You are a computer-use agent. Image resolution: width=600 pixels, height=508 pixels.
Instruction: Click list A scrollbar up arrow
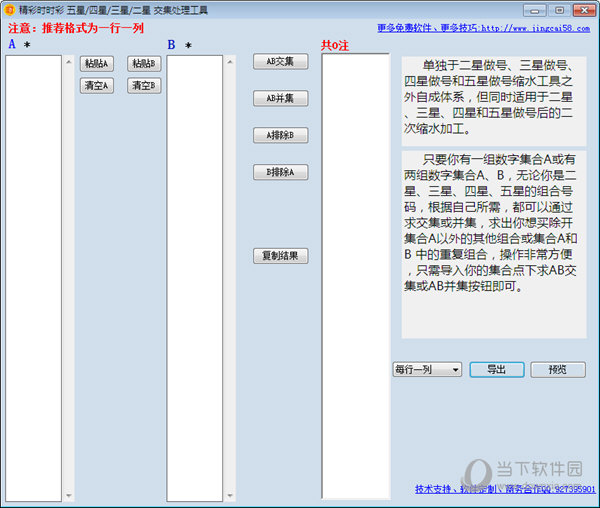[x=68, y=62]
